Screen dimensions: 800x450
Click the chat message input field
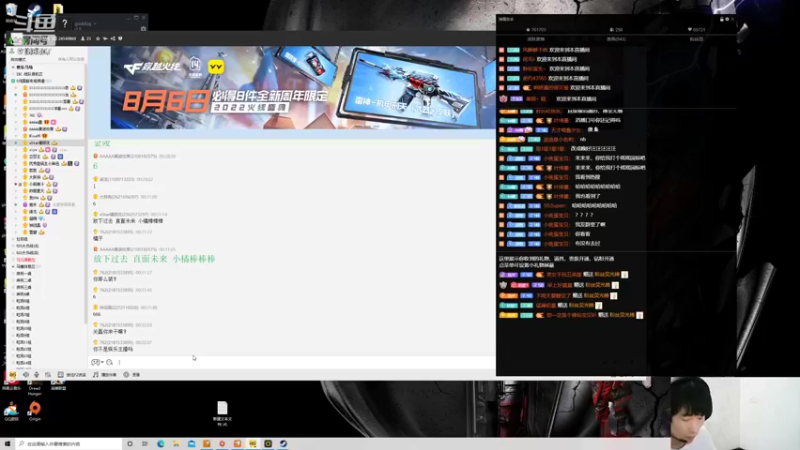pyautogui.click(x=306, y=362)
